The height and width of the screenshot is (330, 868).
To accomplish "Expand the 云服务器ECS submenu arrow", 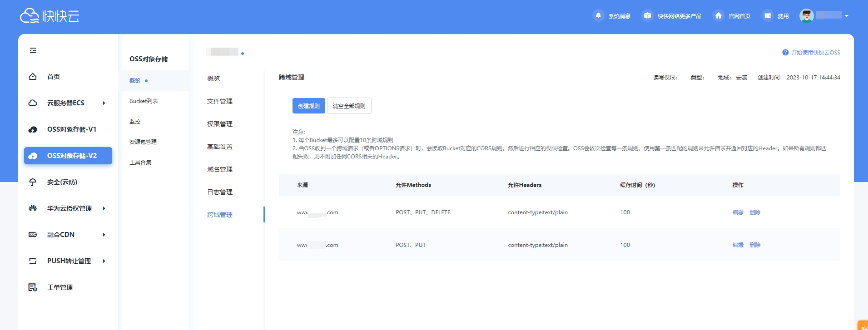I will [104, 103].
